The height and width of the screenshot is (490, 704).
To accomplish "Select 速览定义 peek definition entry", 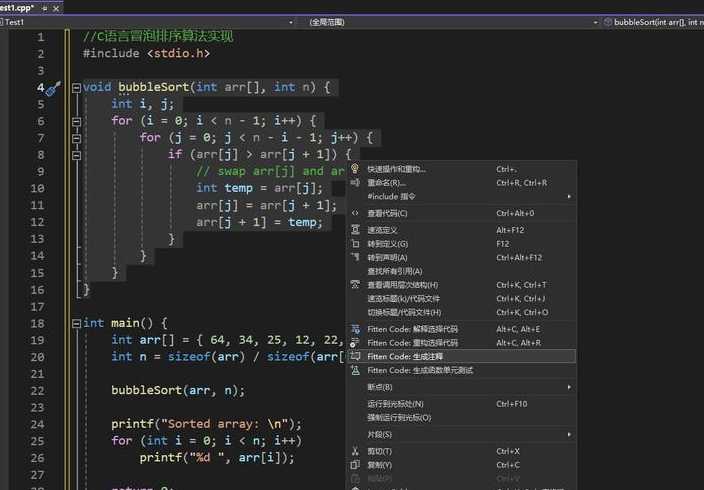I will pos(462,230).
